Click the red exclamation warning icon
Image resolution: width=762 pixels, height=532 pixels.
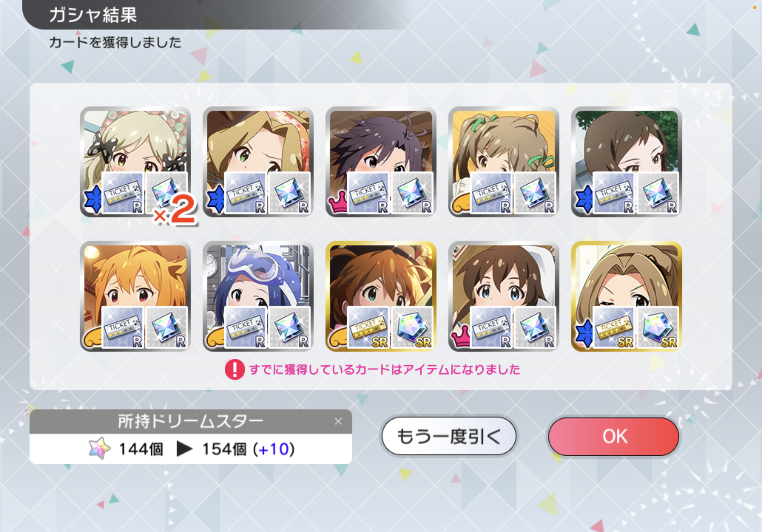tap(235, 369)
